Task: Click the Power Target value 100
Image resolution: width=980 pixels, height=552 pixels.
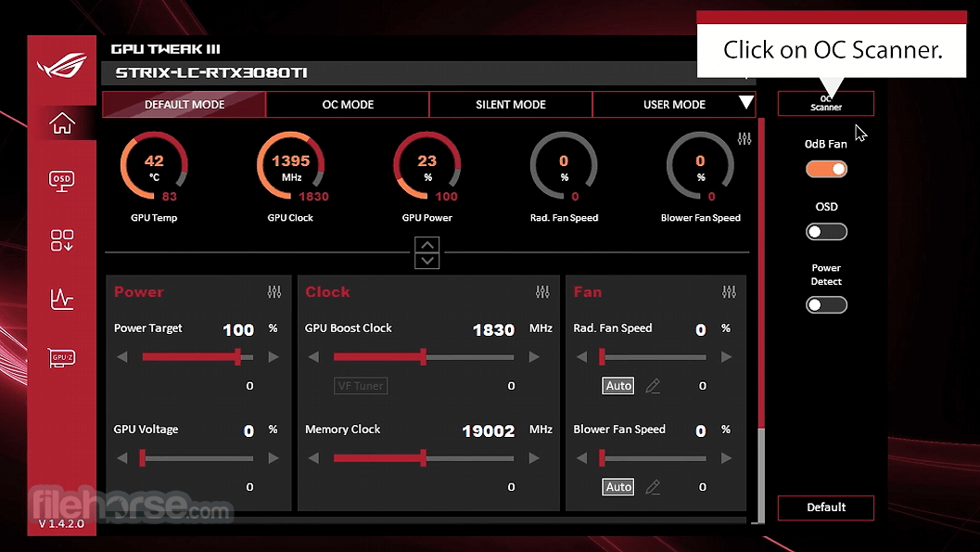Action: pyautogui.click(x=238, y=329)
